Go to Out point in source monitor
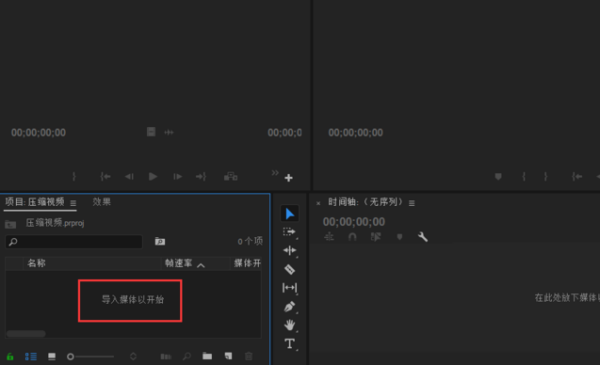Screen dimensions: 600x365 201,176
